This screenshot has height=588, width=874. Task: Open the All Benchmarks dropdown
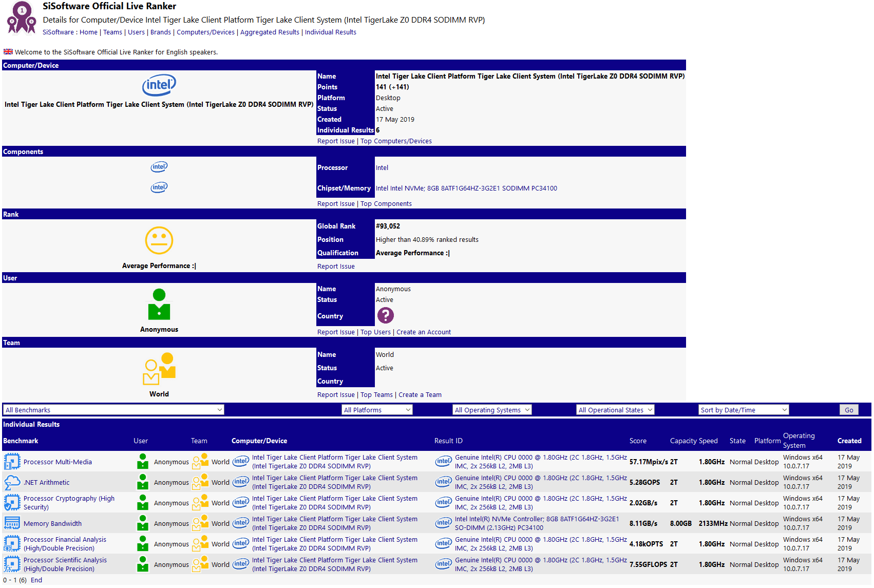tap(113, 410)
